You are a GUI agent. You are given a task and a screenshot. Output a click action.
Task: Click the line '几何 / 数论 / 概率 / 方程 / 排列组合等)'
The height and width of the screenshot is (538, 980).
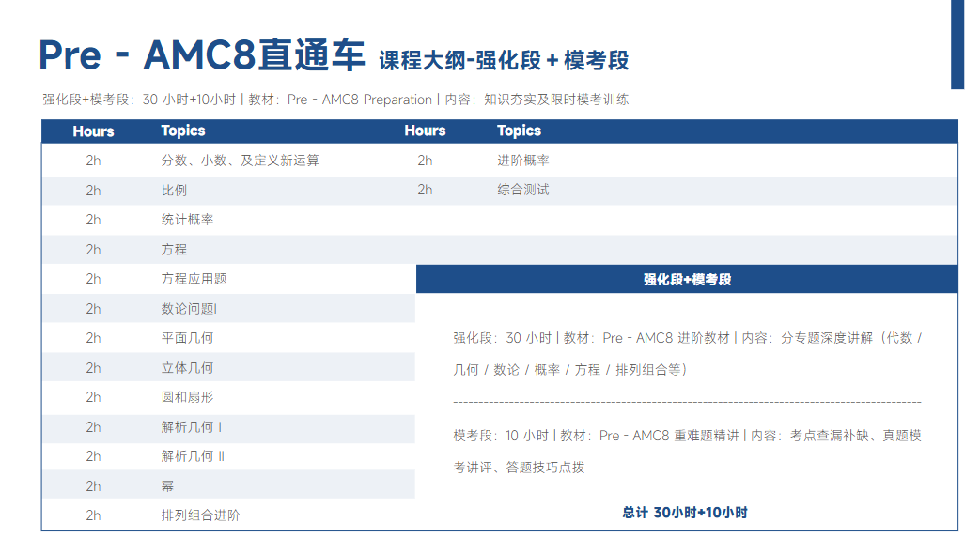(x=570, y=370)
